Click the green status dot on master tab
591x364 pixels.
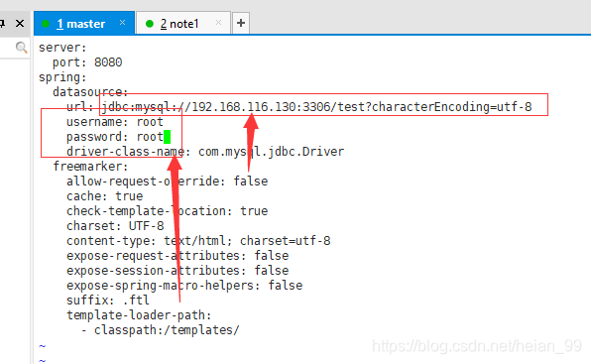point(46,24)
